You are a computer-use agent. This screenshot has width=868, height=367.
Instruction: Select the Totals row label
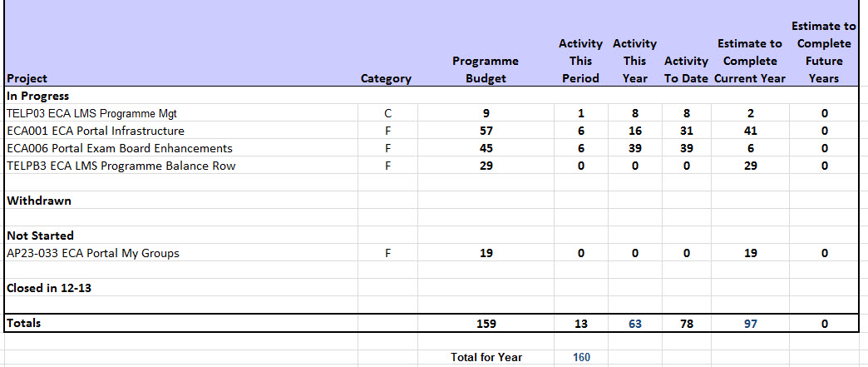click(23, 323)
